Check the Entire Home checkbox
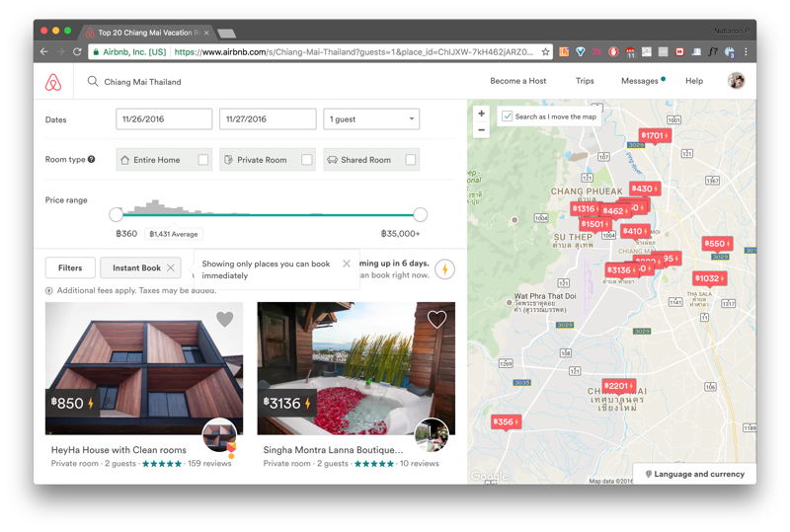The height and width of the screenshot is (532, 790). coord(203,160)
